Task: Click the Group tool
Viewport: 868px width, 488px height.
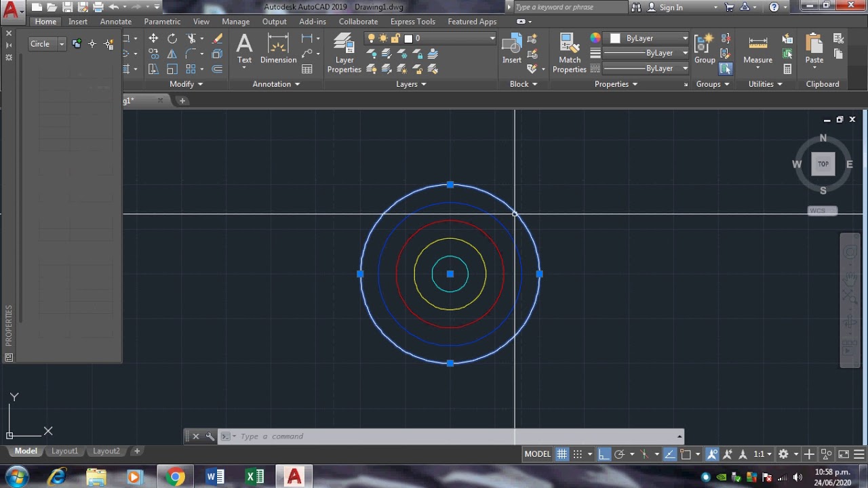Action: click(x=705, y=49)
